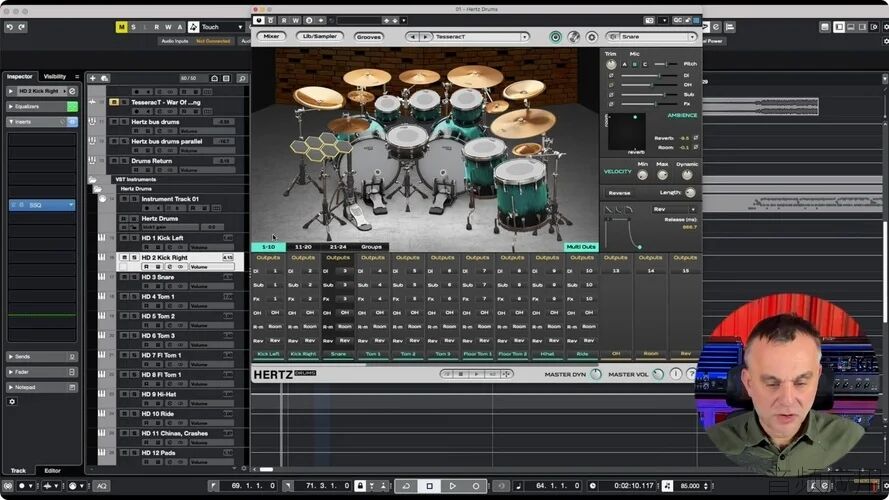Screen dimensions: 889x500
Task: Open the Lib/Sampler view
Action: (320, 36)
